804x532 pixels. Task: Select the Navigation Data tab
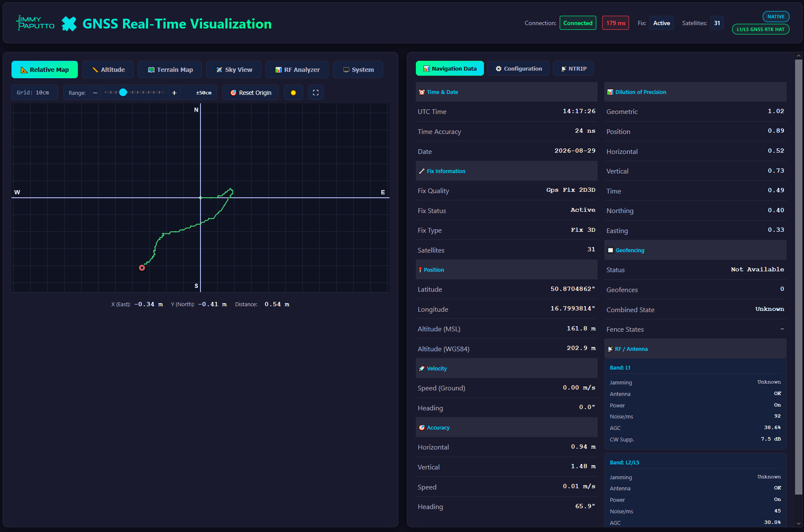coord(450,68)
